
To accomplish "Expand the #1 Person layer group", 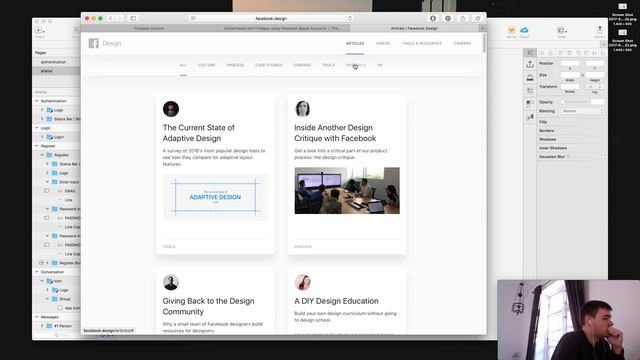I will [42, 326].
